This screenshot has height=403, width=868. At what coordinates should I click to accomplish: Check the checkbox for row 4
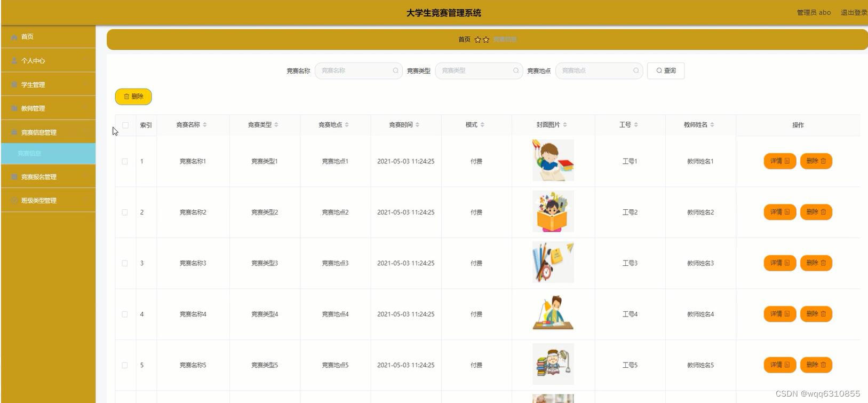tap(125, 314)
